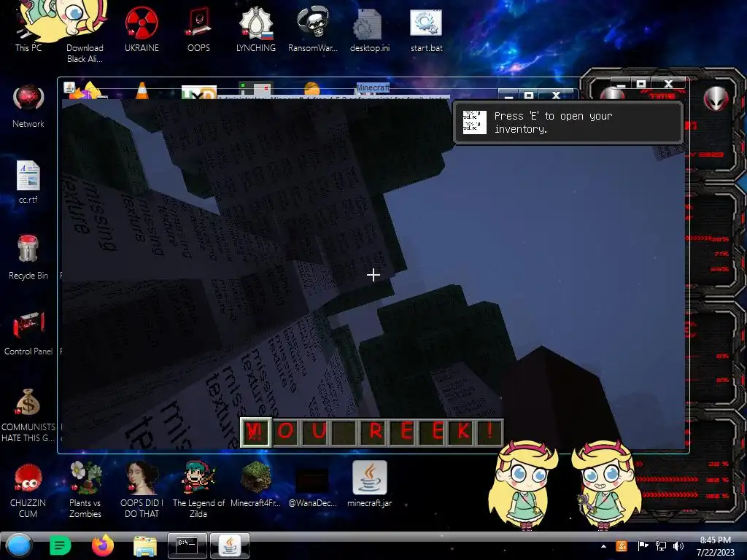747x560 pixels.
Task: Open the network tray icon
Action: [661, 546]
